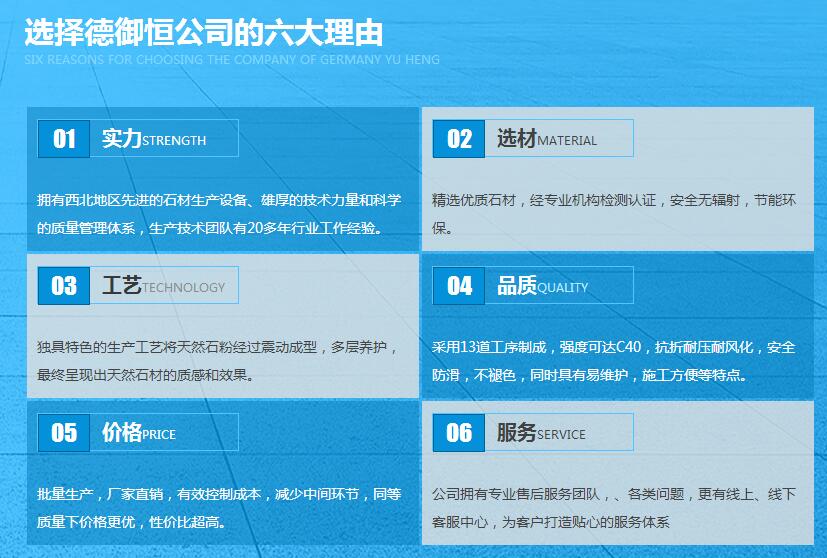Select the 实力 STRENGTH heading
Screen dimensions: 827x558
tap(154, 139)
